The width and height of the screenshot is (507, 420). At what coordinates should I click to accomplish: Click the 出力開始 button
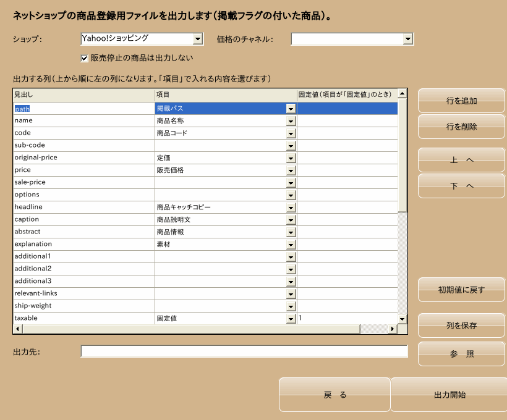449,395
